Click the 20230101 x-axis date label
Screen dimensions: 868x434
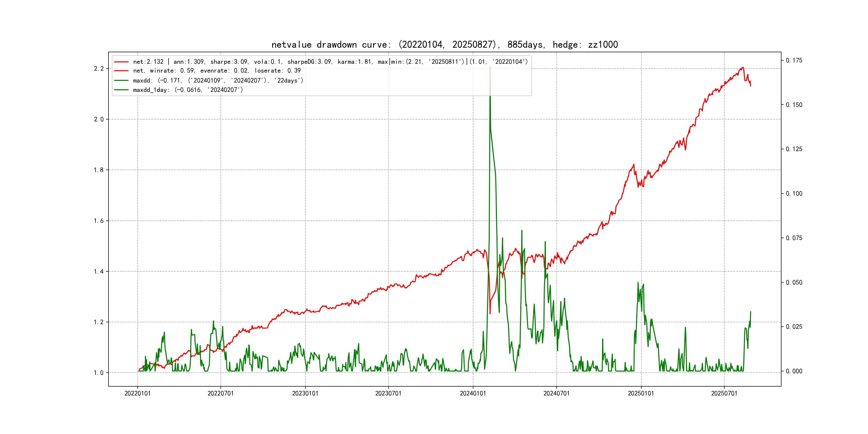tap(305, 393)
